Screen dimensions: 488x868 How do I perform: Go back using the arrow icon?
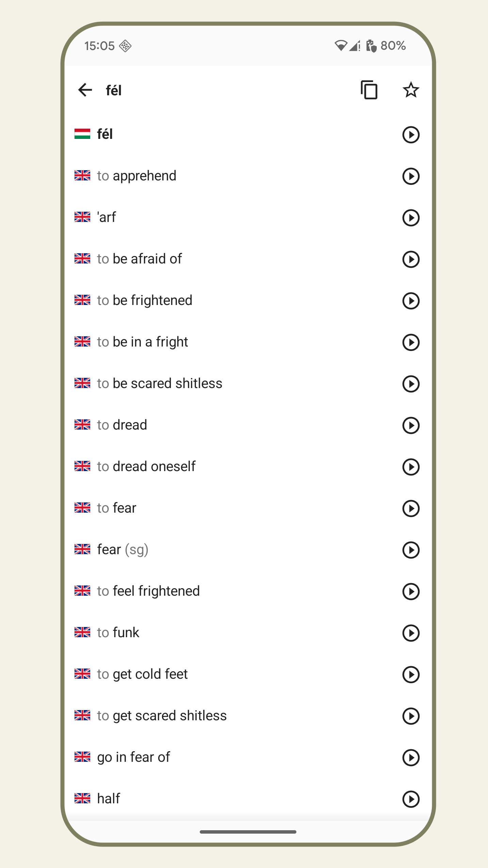[85, 90]
